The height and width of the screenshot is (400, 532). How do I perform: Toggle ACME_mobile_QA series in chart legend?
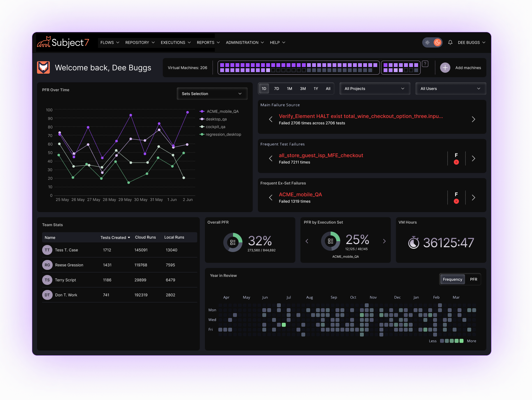[222, 111]
